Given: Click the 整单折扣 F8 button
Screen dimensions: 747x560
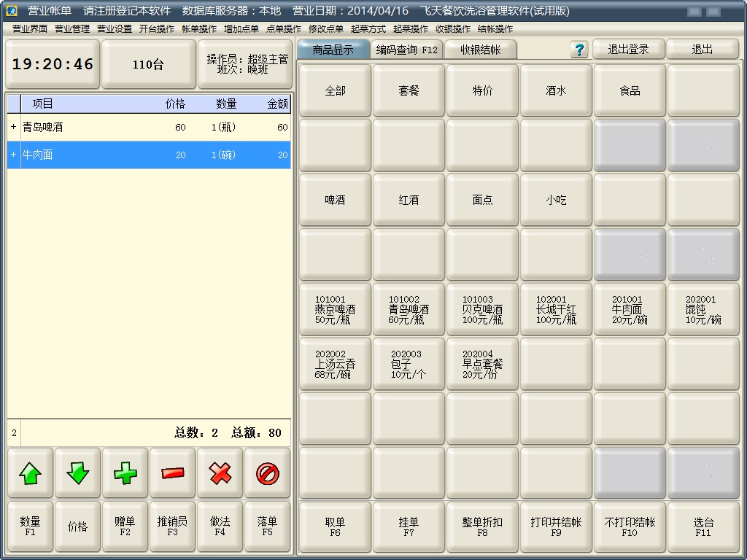Looking at the screenshot, I should pos(482,526).
